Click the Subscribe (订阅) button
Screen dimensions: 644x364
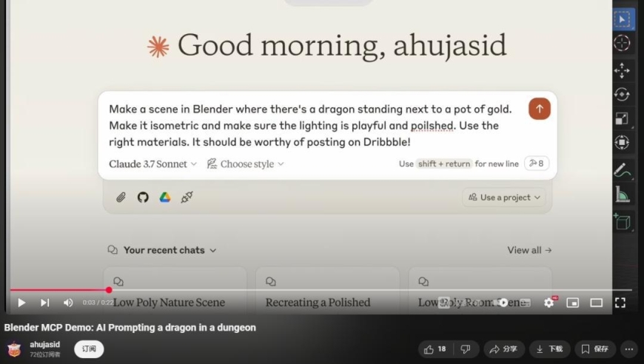(89, 349)
